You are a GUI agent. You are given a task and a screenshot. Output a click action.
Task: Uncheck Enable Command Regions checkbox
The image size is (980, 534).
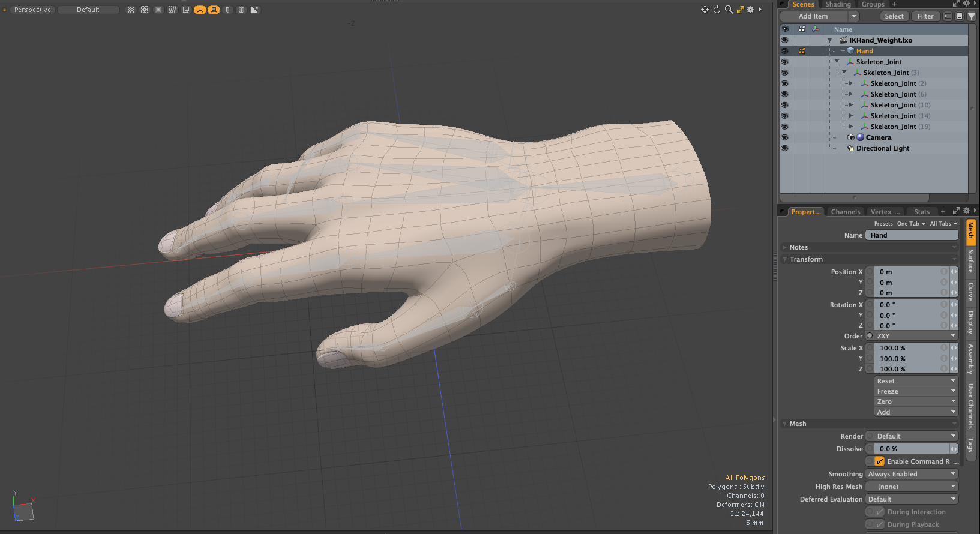[879, 461]
